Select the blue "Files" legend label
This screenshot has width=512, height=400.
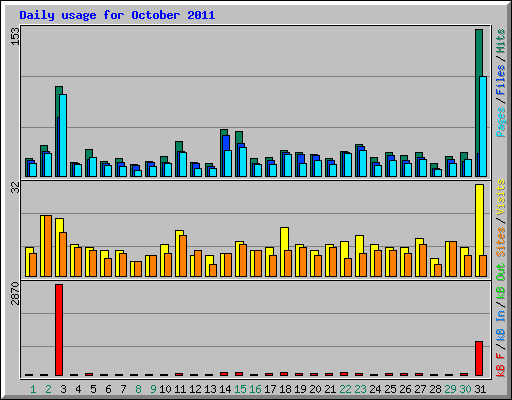[x=500, y=80]
